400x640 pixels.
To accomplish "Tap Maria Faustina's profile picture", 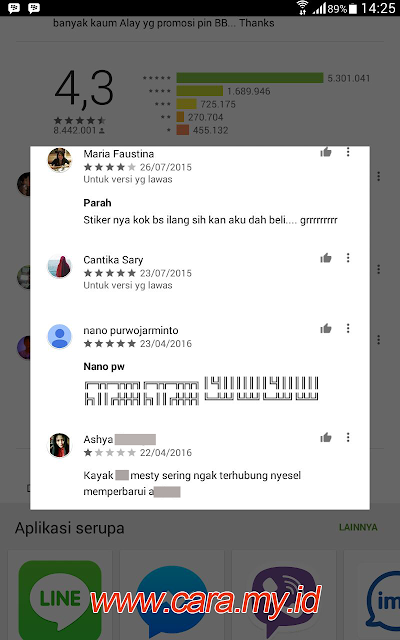I will pyautogui.click(x=60, y=160).
